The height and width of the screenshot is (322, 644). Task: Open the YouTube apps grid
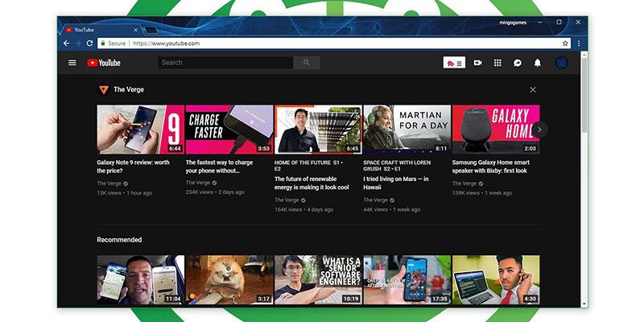(x=497, y=63)
